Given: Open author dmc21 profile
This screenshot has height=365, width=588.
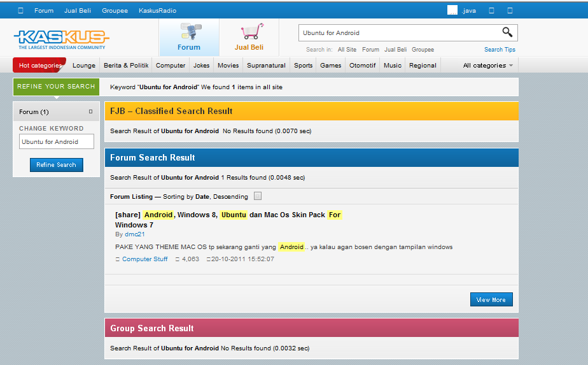Looking at the screenshot, I should pos(135,234).
